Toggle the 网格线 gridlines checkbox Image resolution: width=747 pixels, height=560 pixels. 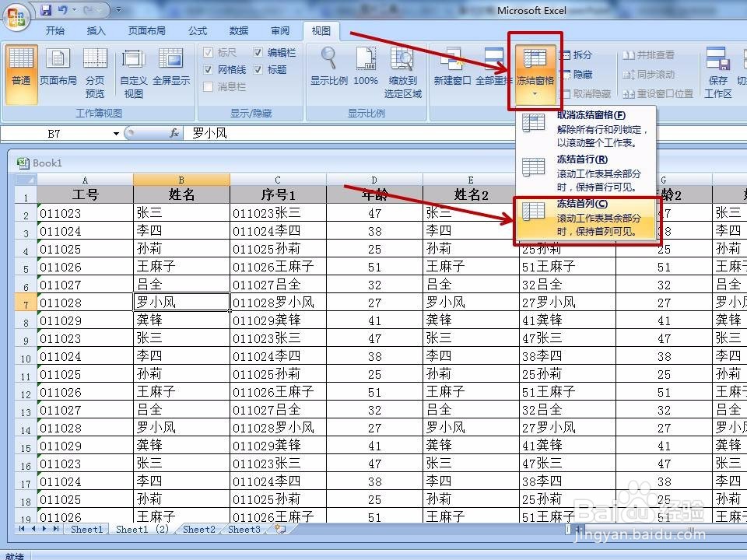[209, 70]
